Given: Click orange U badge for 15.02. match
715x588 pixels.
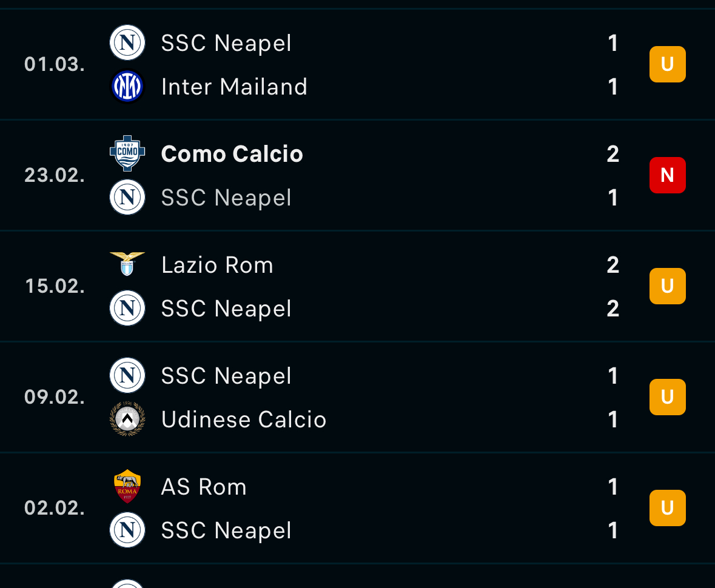Looking at the screenshot, I should tap(667, 286).
